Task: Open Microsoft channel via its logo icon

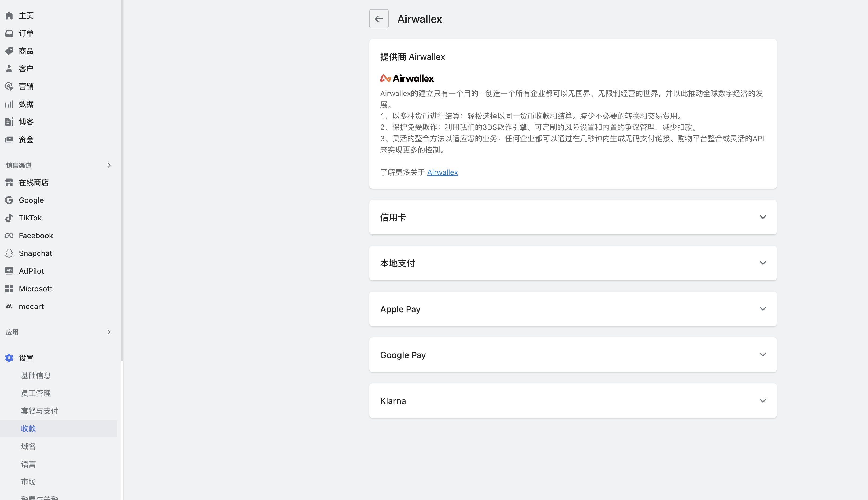Action: coord(9,289)
